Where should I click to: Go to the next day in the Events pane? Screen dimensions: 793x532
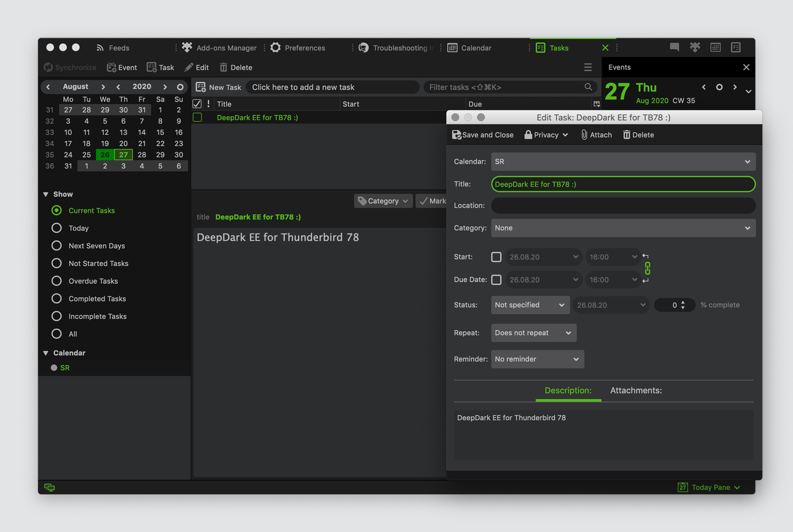tap(735, 87)
